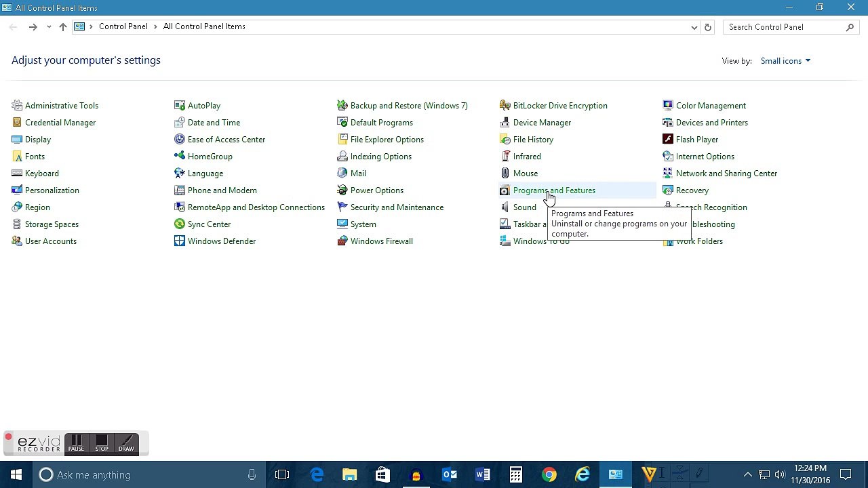Click the User Accounts icon
Viewport: 868px width, 488px height.
[x=17, y=241]
